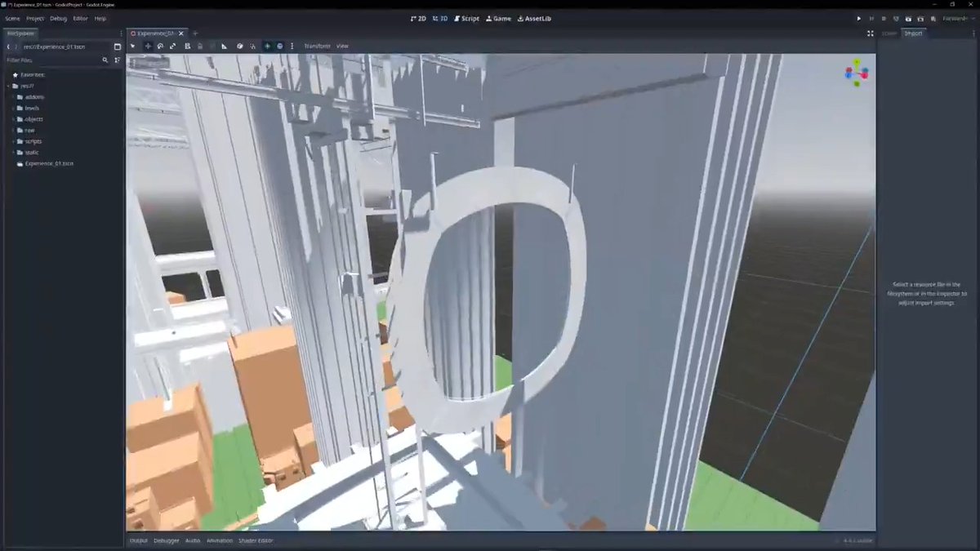Screen dimensions: 980x551
Task: Run the project with play button
Action: (858, 18)
